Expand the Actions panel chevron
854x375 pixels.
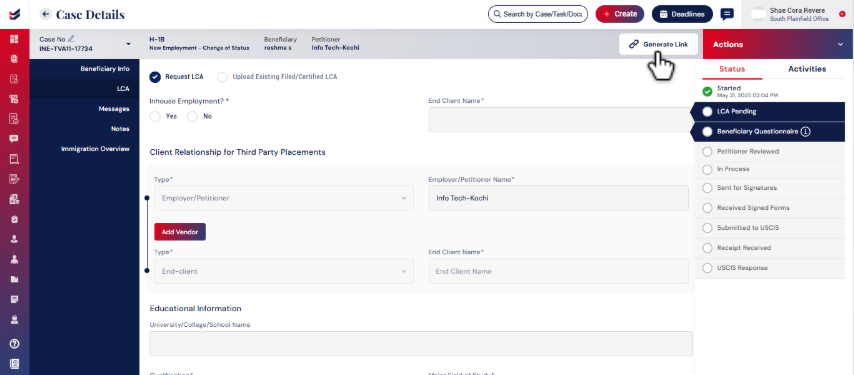coord(840,44)
